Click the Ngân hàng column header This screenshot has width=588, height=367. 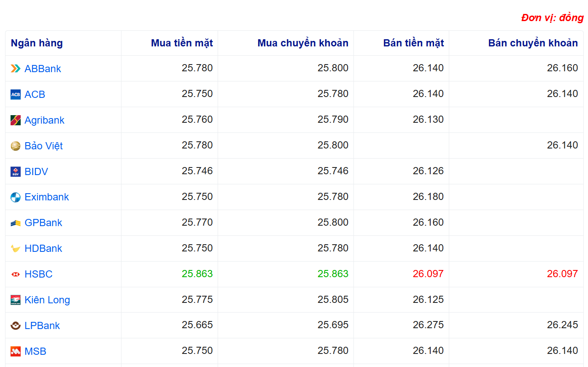(37, 43)
